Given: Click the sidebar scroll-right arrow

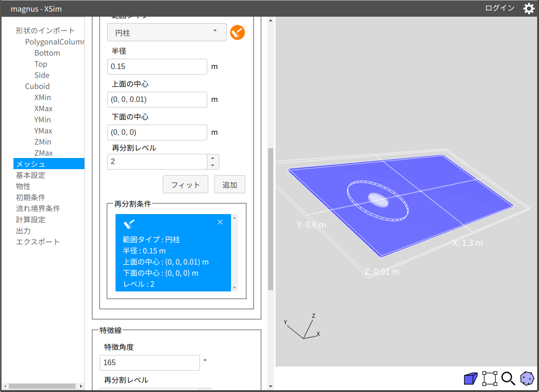Looking at the screenshot, I should click(x=81, y=386).
